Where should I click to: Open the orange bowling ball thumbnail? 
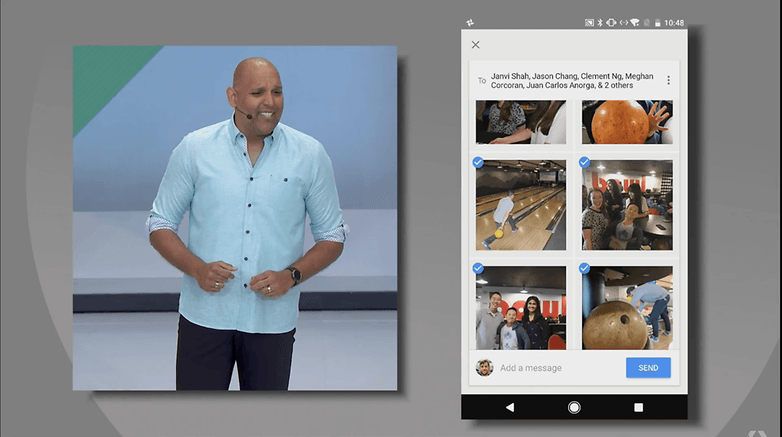coord(627,122)
